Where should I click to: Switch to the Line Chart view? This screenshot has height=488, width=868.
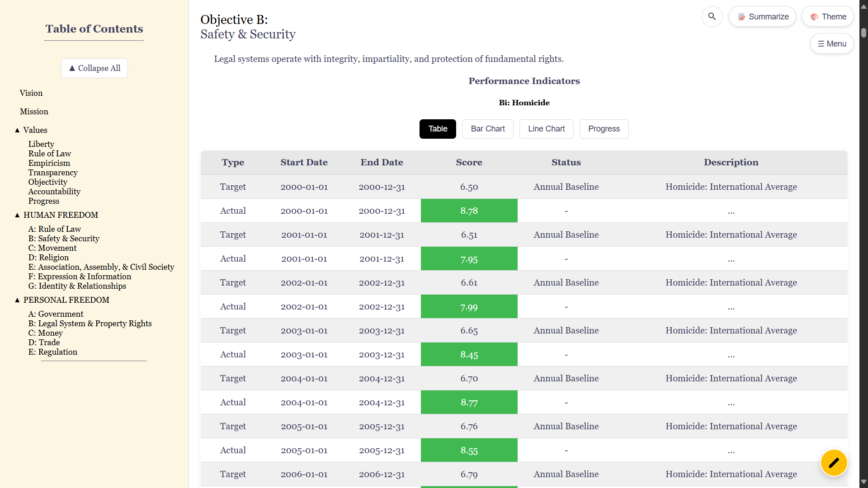pyautogui.click(x=546, y=129)
